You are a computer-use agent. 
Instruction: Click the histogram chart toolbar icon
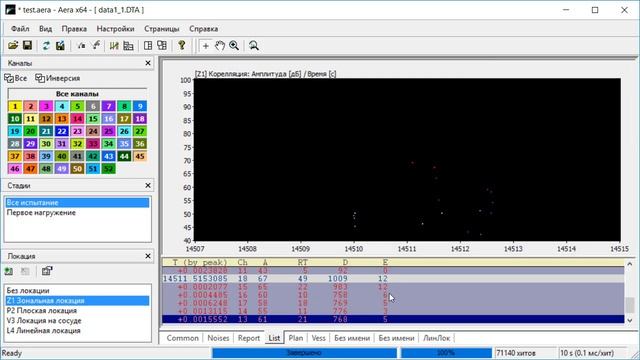114,46
